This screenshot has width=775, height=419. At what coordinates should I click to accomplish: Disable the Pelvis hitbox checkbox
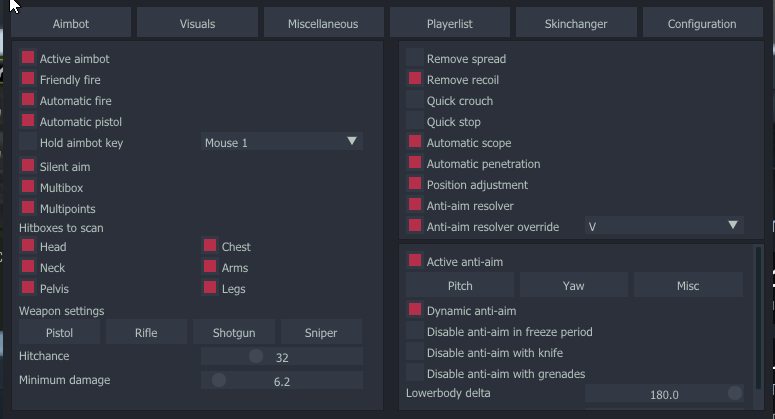28,288
